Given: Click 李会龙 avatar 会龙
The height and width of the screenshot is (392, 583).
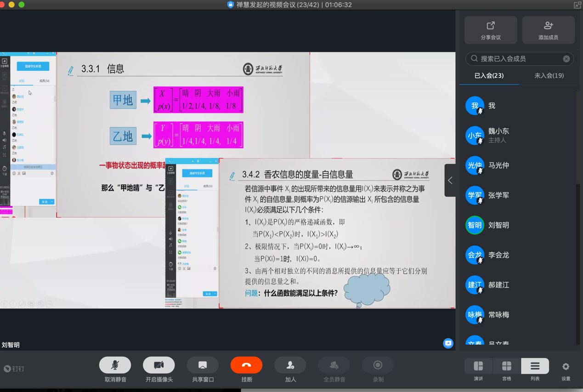Looking at the screenshot, I should 475,255.
